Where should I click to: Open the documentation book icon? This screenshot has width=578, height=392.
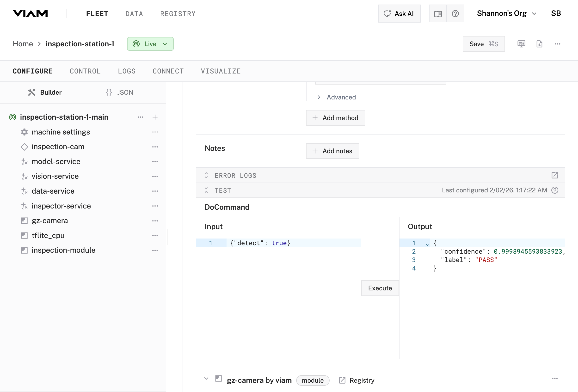(x=438, y=14)
